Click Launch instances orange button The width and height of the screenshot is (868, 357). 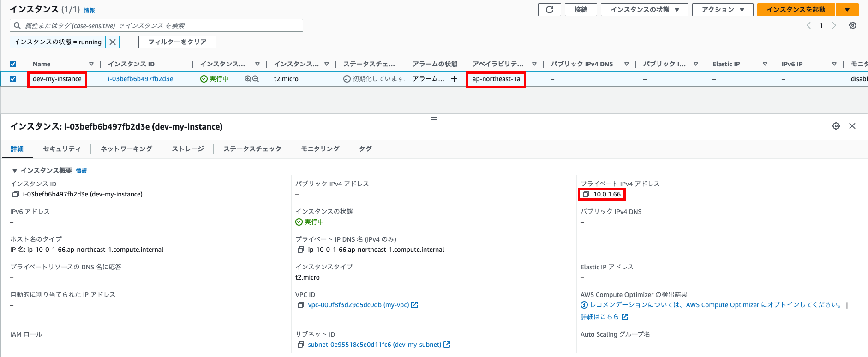tap(796, 10)
